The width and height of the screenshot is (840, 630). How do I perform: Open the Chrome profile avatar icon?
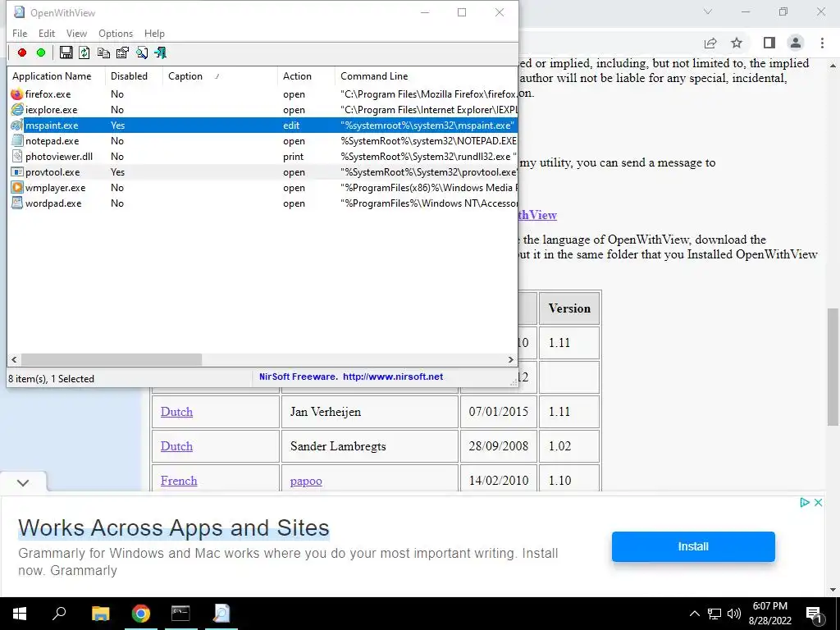pyautogui.click(x=796, y=43)
